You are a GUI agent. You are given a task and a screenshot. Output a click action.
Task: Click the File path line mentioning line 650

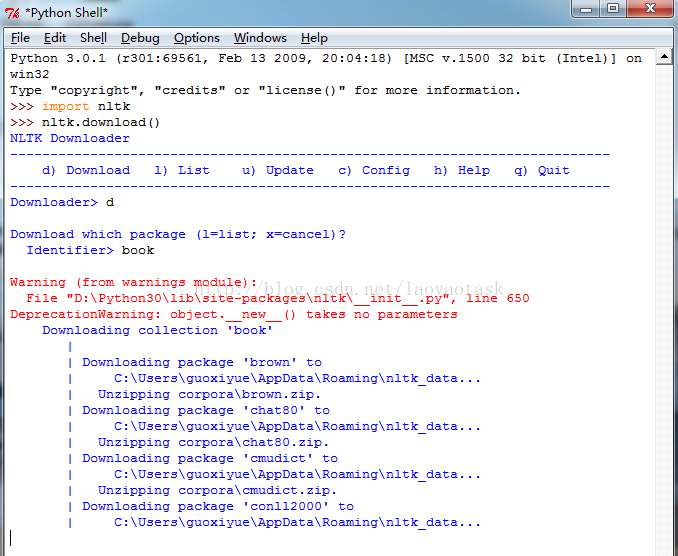pyautogui.click(x=278, y=298)
